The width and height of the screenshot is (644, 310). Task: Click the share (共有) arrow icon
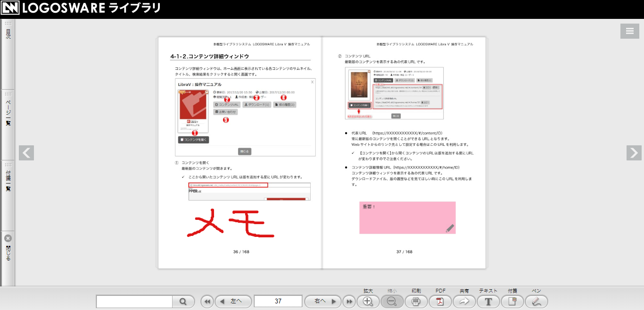coord(464,301)
